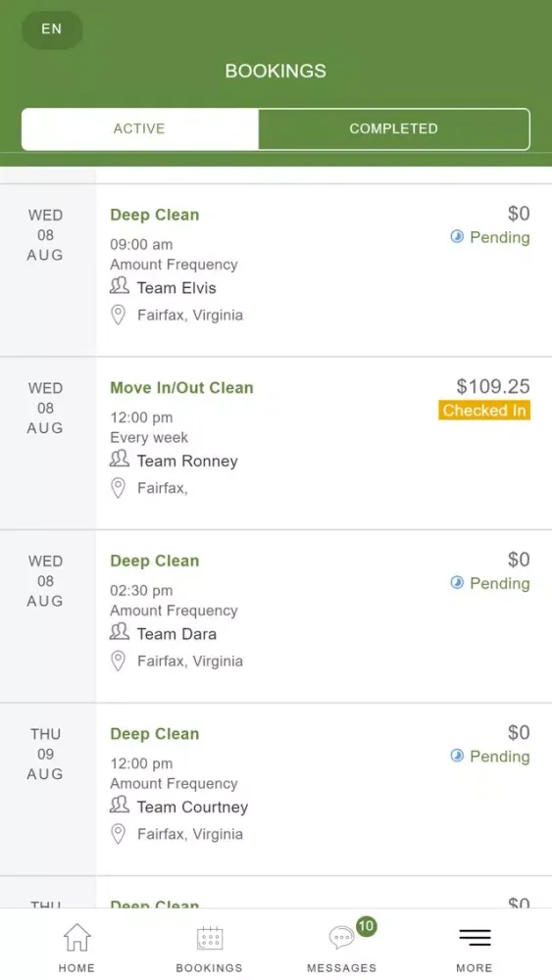Tap the THU 09 AUG date cell
552x980 pixels.
pos(46,754)
